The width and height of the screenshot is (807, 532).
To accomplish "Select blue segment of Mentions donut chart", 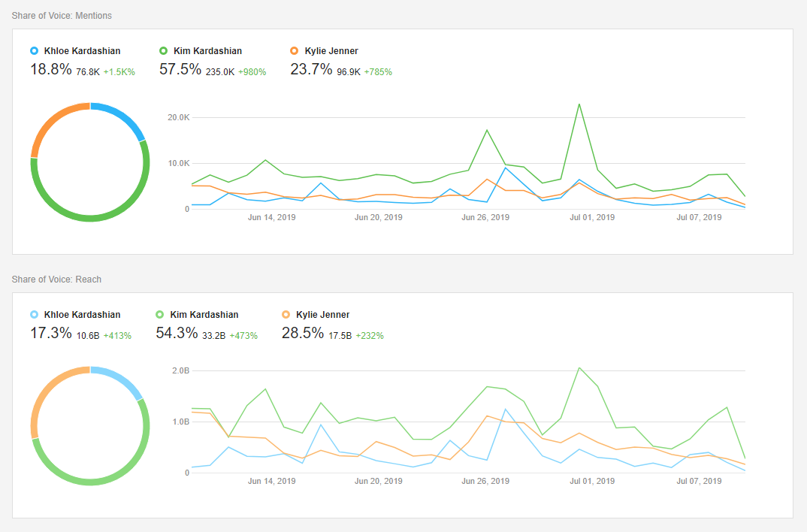I will click(x=126, y=116).
